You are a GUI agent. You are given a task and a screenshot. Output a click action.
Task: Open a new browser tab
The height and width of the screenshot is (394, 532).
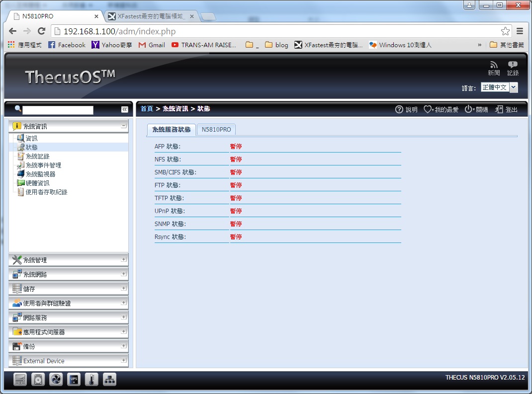pyautogui.click(x=208, y=16)
